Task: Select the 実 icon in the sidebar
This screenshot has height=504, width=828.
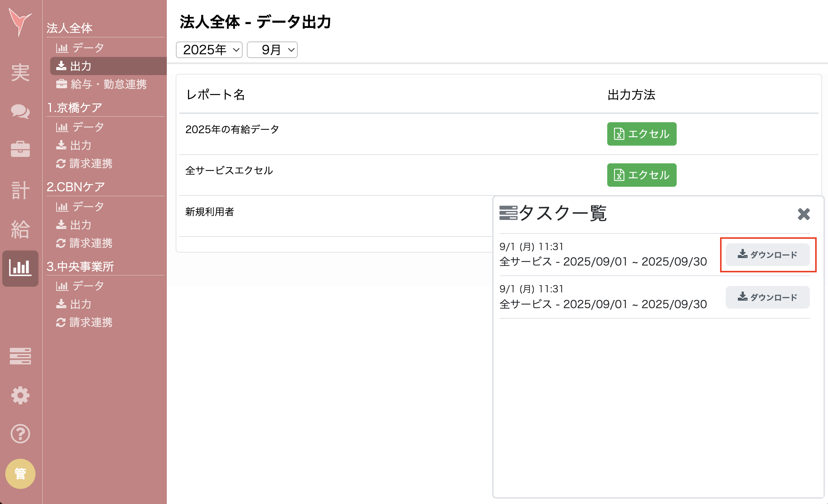Action: pos(20,72)
